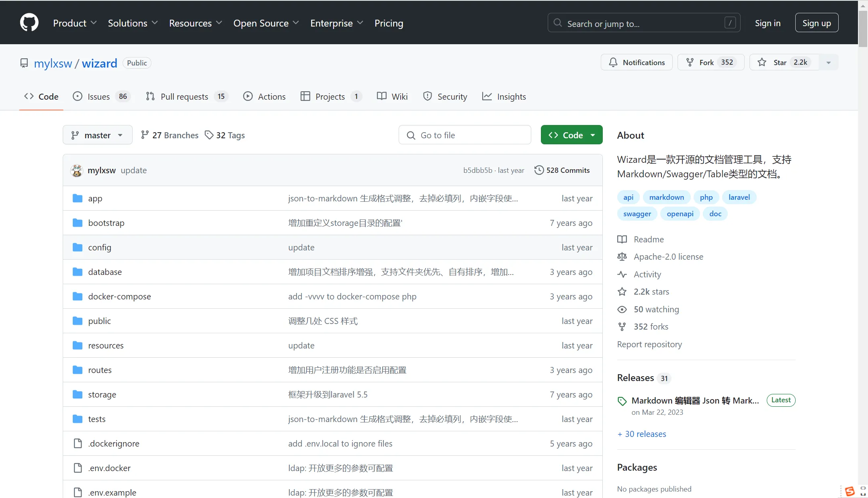Expand the Open Source menu
Viewport: 868px width, 498px height.
266,23
